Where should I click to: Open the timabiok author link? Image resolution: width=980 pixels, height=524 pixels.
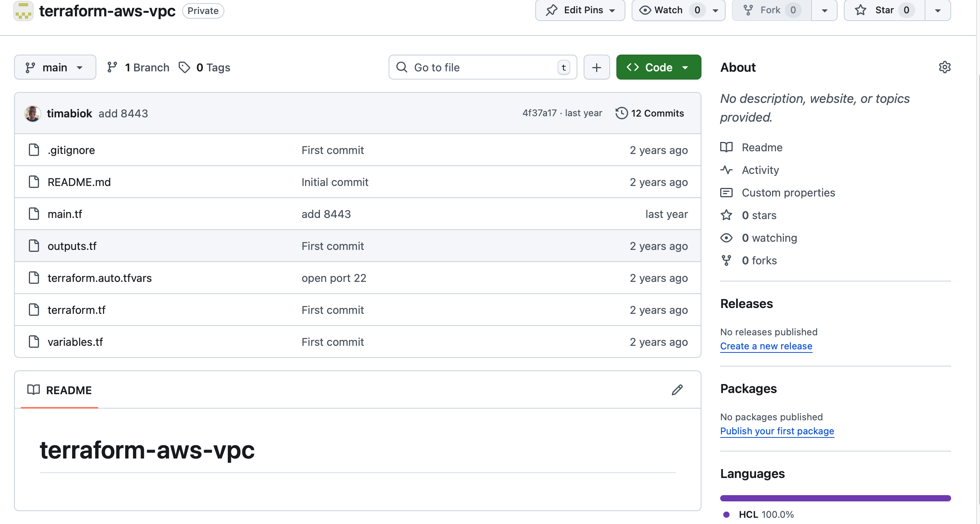pos(69,113)
